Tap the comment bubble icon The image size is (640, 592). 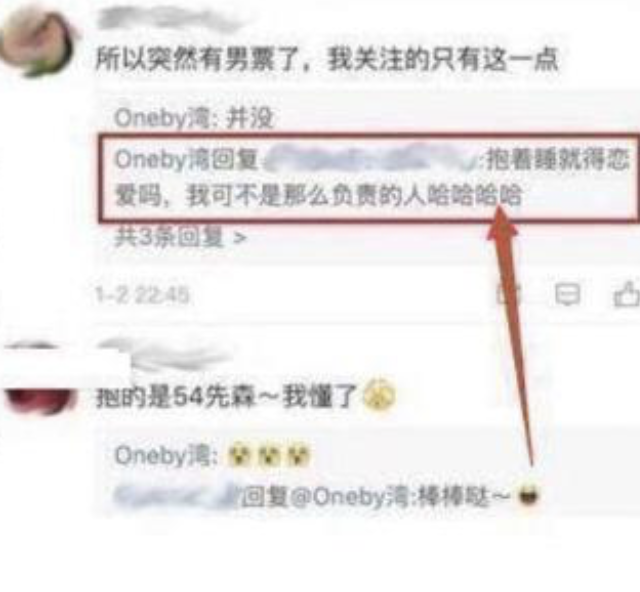click(x=567, y=294)
